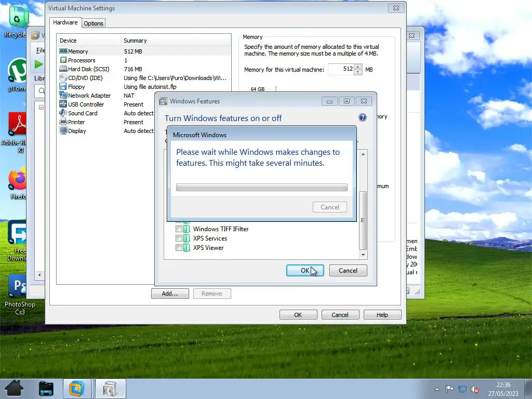Click the library scroll left arrow in VMware window

click(39, 275)
